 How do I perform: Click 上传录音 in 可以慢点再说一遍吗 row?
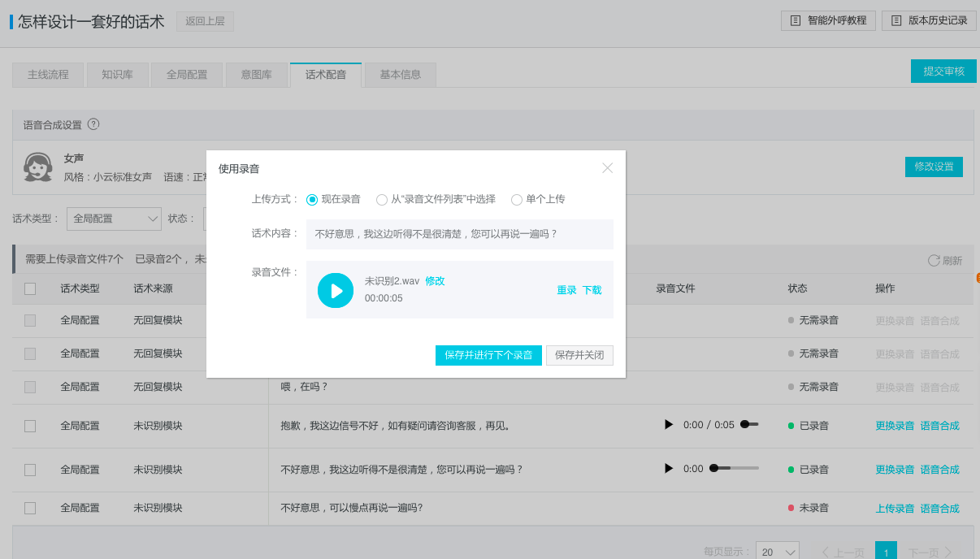tap(895, 509)
